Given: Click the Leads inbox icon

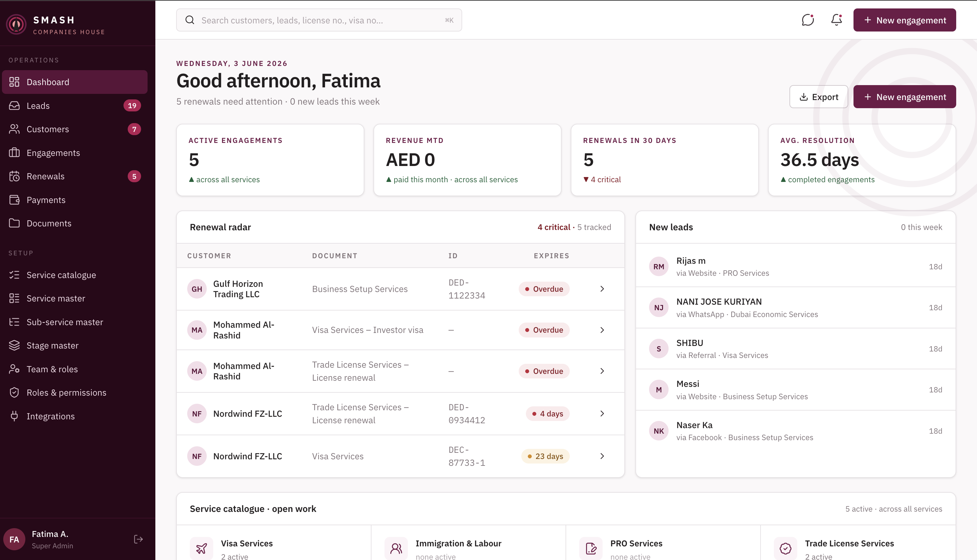Looking at the screenshot, I should click(14, 105).
